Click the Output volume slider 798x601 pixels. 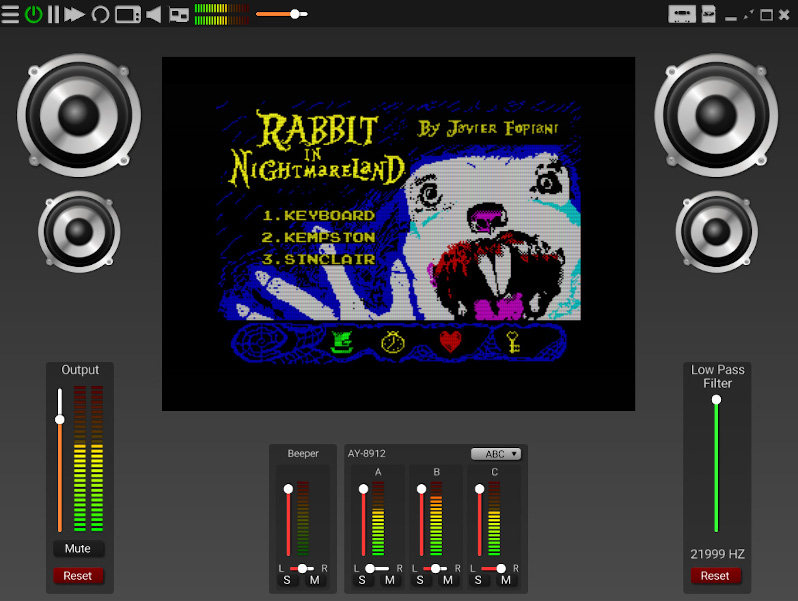(x=60, y=460)
